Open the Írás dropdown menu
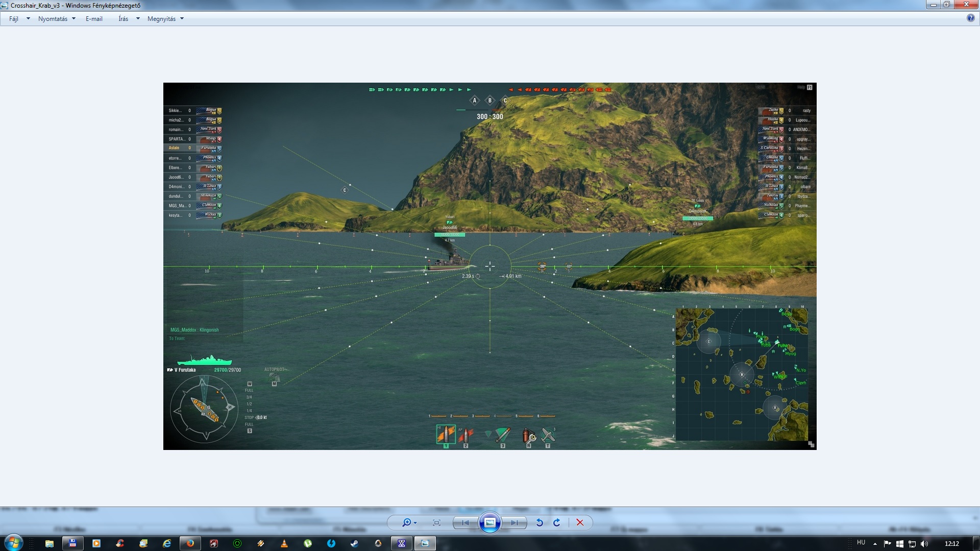This screenshot has height=551, width=980. pos(129,19)
